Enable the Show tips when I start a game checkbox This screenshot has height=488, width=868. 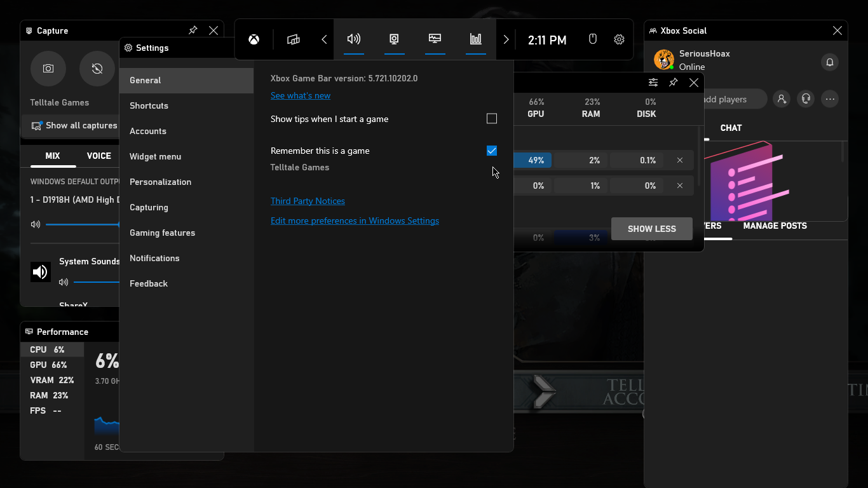492,119
